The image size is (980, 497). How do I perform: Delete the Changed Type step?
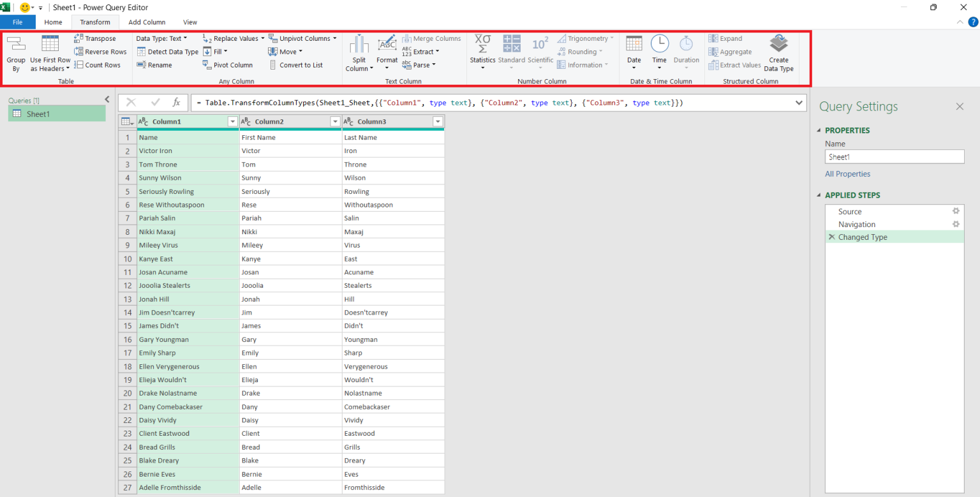(831, 237)
